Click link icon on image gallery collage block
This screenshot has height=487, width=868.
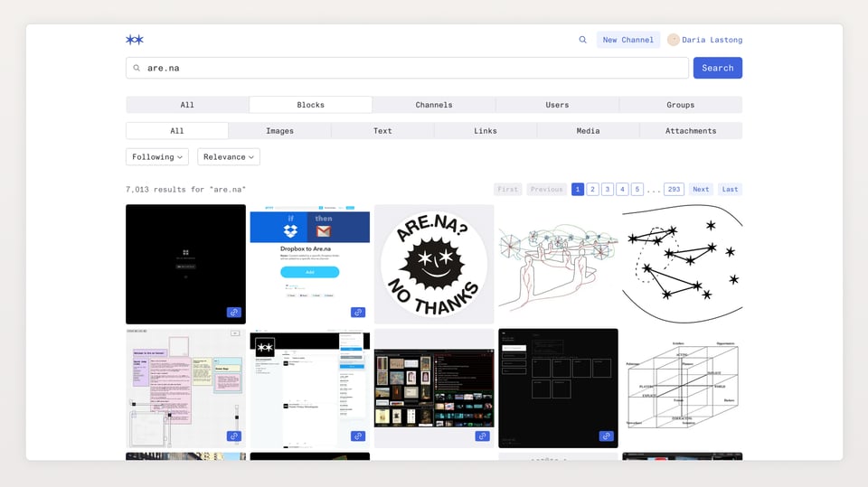click(x=482, y=436)
